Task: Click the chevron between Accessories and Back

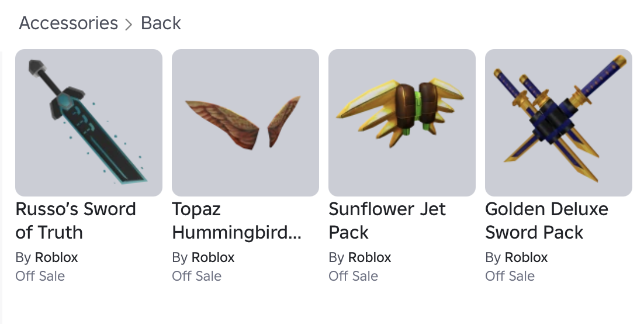Action: [129, 24]
